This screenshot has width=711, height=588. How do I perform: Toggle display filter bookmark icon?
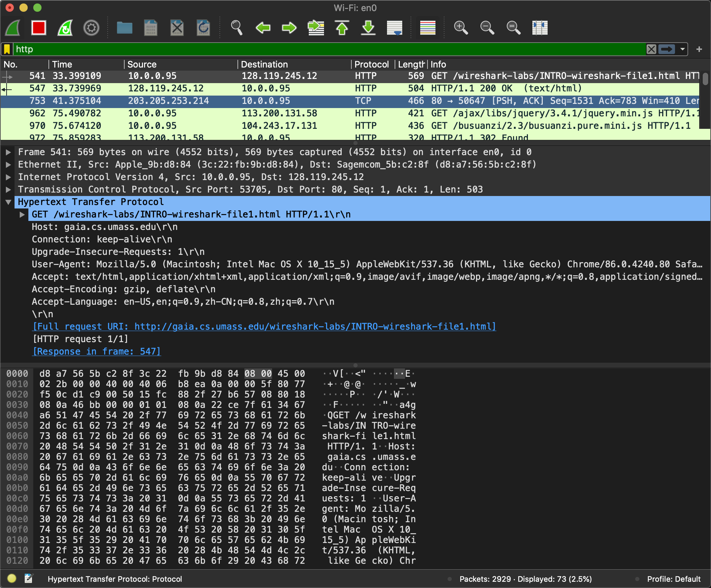(7, 49)
